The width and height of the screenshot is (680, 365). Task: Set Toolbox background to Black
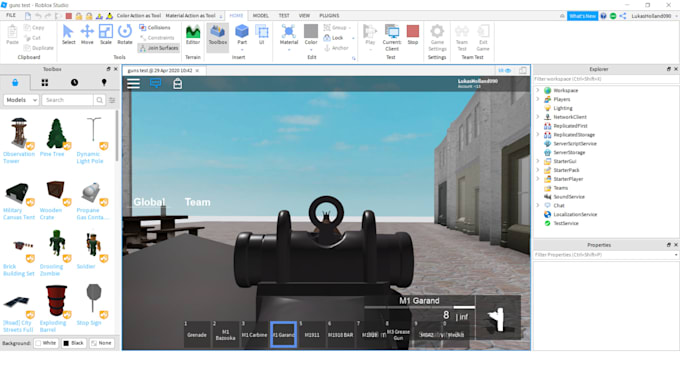74,343
